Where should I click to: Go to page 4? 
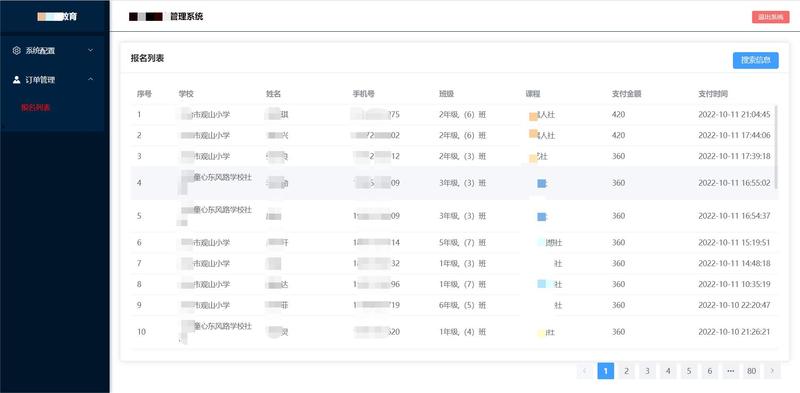(668, 371)
